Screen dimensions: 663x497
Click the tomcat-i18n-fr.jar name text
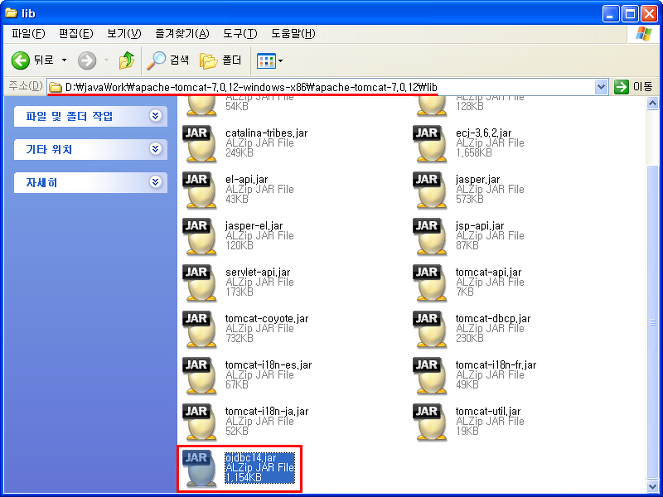click(496, 365)
